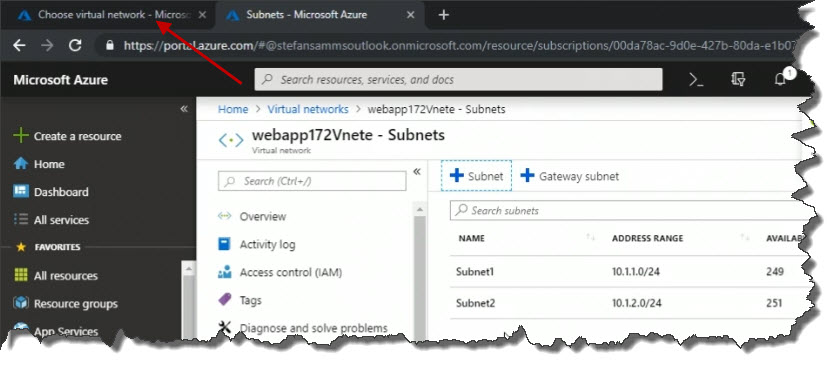Viewport: 838px width, 372px height.
Task: Click the Virtual networks breadcrumb link
Action: (x=308, y=110)
